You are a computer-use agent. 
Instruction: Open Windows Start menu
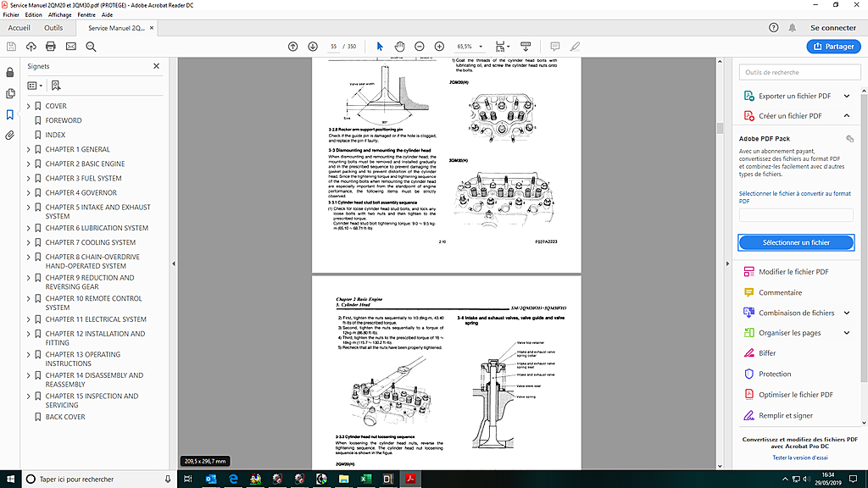[x=10, y=480]
